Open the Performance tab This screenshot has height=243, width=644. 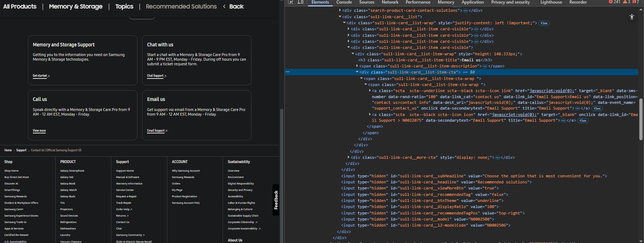(x=418, y=3)
